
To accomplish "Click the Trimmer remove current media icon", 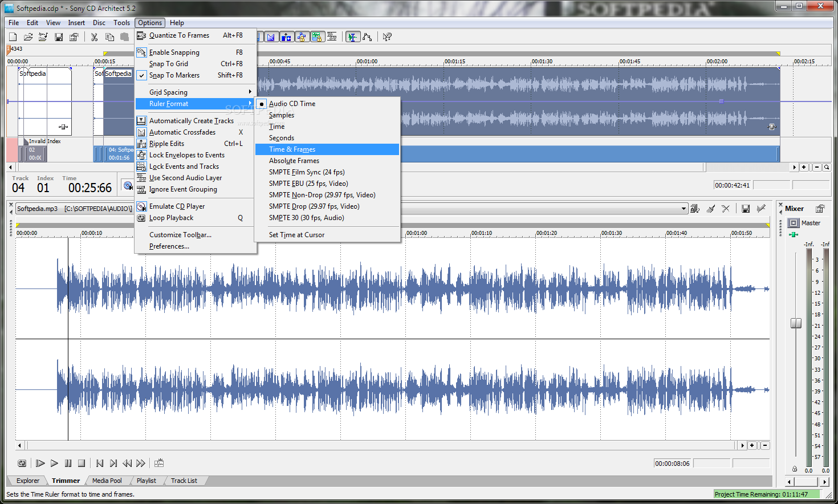I will pyautogui.click(x=726, y=209).
